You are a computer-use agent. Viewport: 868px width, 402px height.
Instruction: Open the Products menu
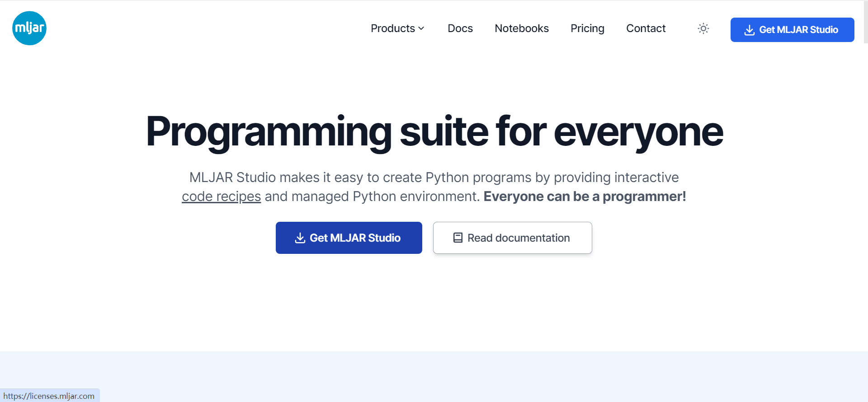pyautogui.click(x=392, y=28)
